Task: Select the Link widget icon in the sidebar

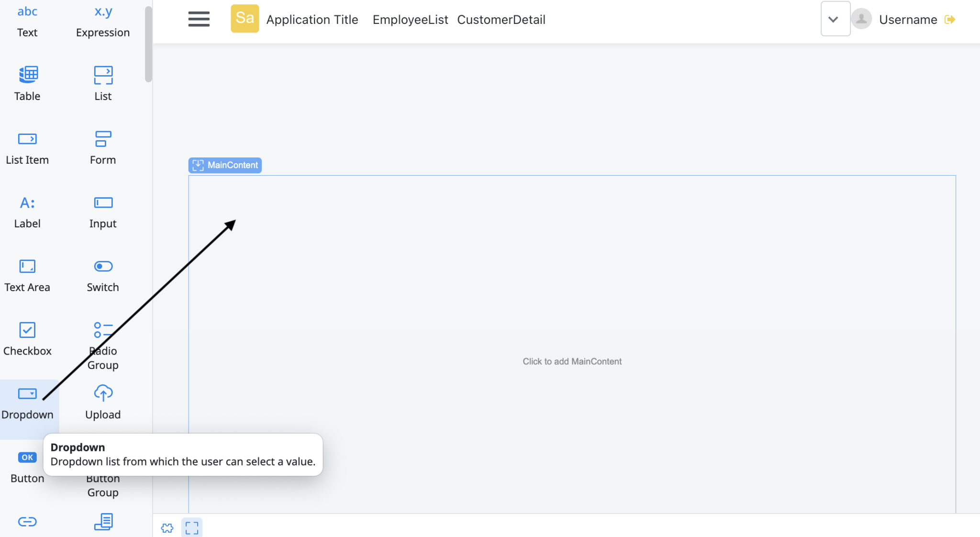Action: pyautogui.click(x=27, y=522)
